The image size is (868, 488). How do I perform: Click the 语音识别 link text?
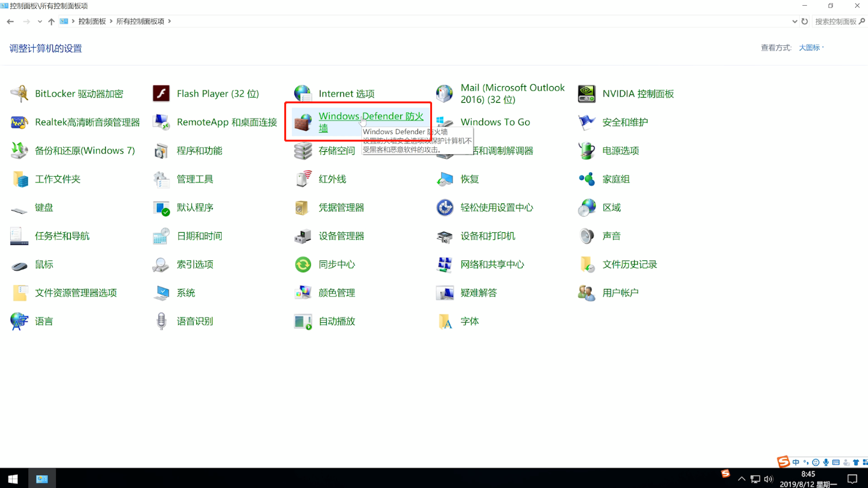195,322
